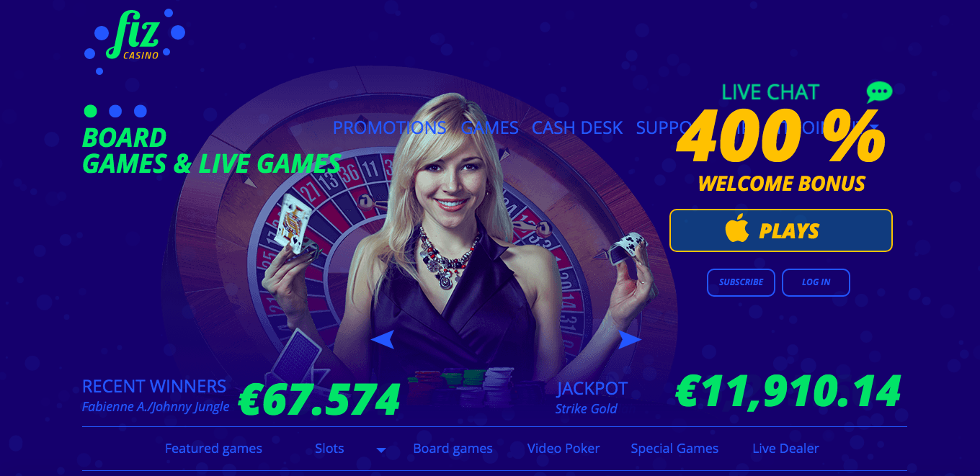
Task: Select the third carousel dot indicator
Action: coord(141,111)
